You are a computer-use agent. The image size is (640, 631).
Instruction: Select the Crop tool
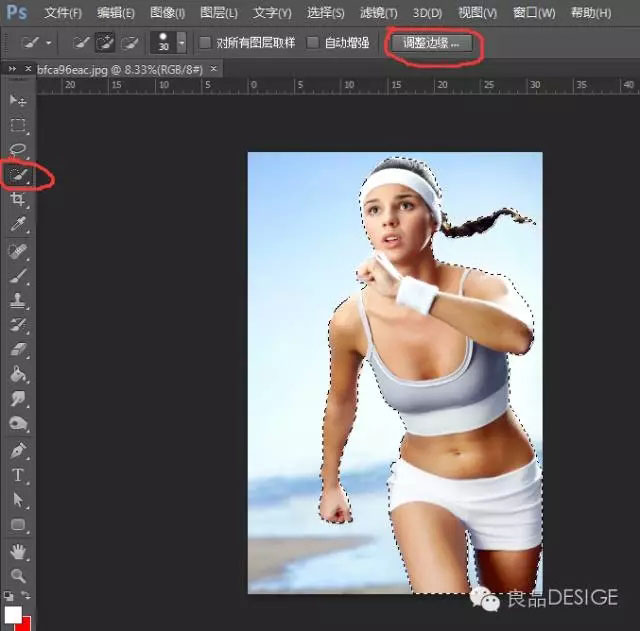click(18, 200)
